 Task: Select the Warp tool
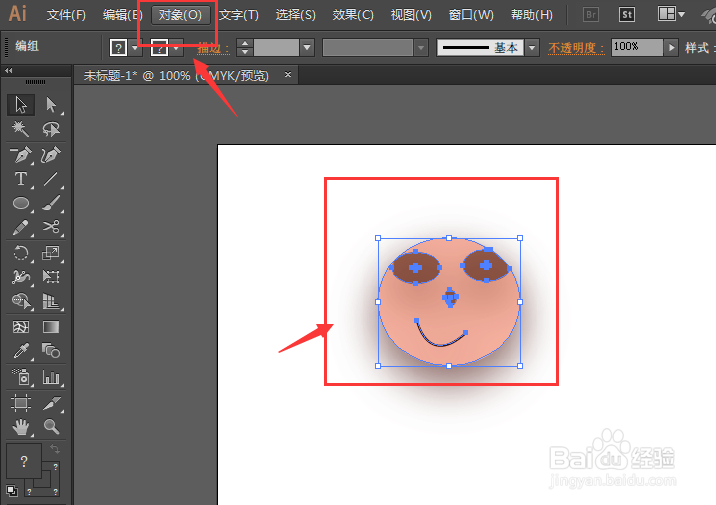pos(21,277)
